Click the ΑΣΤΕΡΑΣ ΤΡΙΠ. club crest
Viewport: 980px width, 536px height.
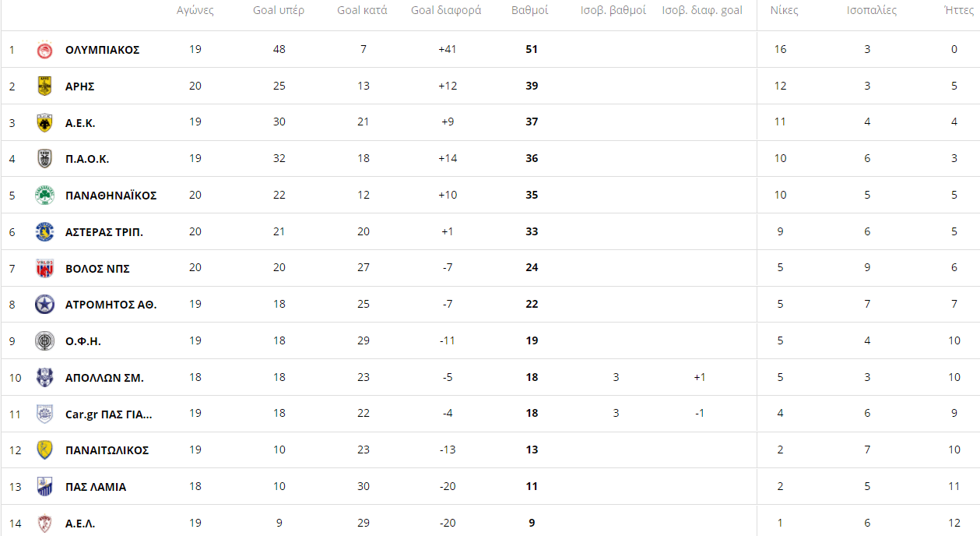[x=45, y=232]
